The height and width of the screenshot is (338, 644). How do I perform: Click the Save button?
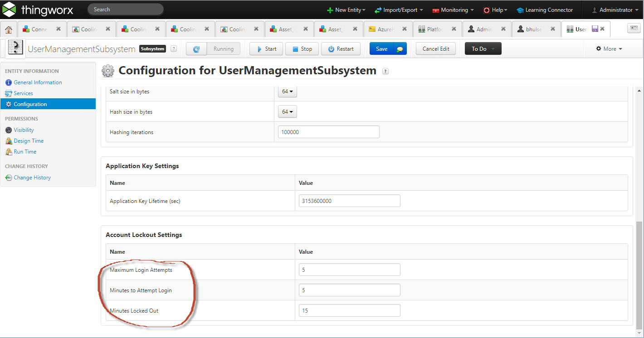pos(381,48)
